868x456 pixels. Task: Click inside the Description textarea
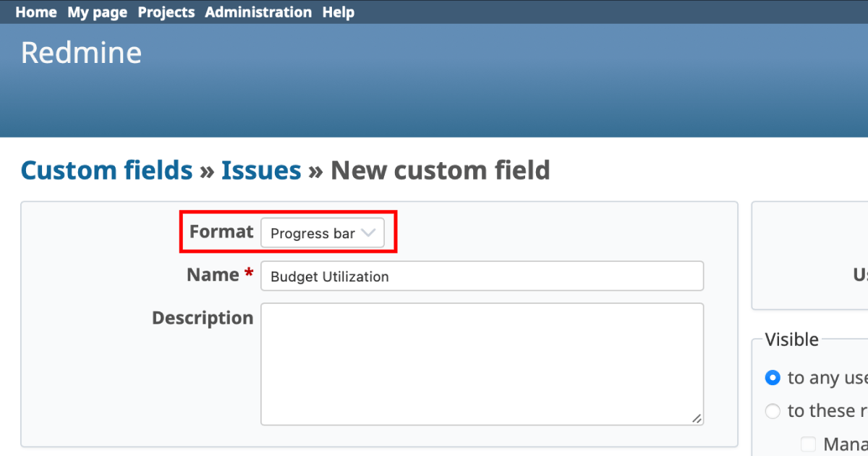[x=482, y=362]
